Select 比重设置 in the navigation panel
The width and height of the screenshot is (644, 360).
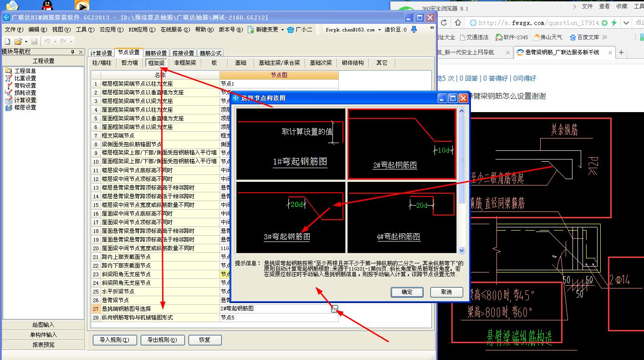[x=25, y=78]
